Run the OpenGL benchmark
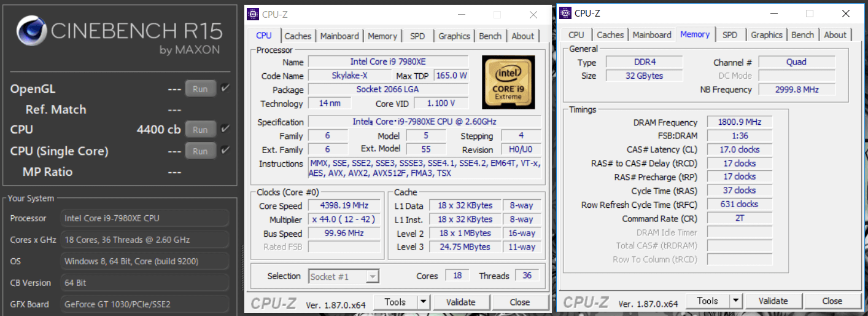The width and height of the screenshot is (868, 316). click(201, 89)
